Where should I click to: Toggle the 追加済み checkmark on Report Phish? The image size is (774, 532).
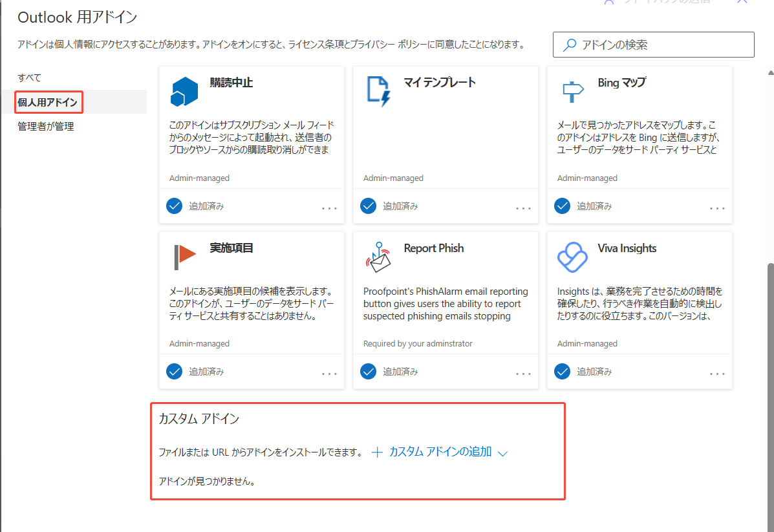[x=368, y=371]
